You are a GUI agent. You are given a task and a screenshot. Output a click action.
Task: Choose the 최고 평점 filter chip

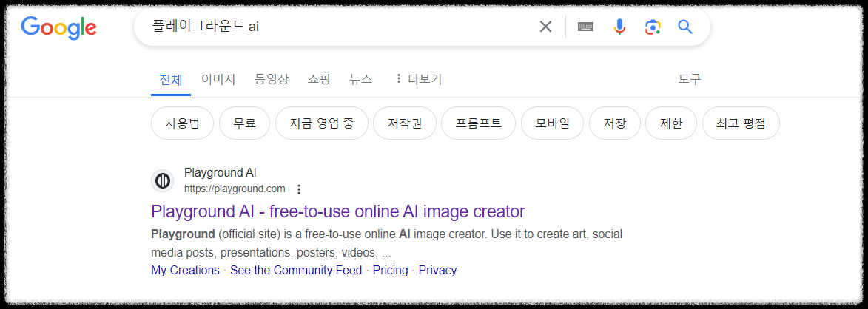pos(741,123)
